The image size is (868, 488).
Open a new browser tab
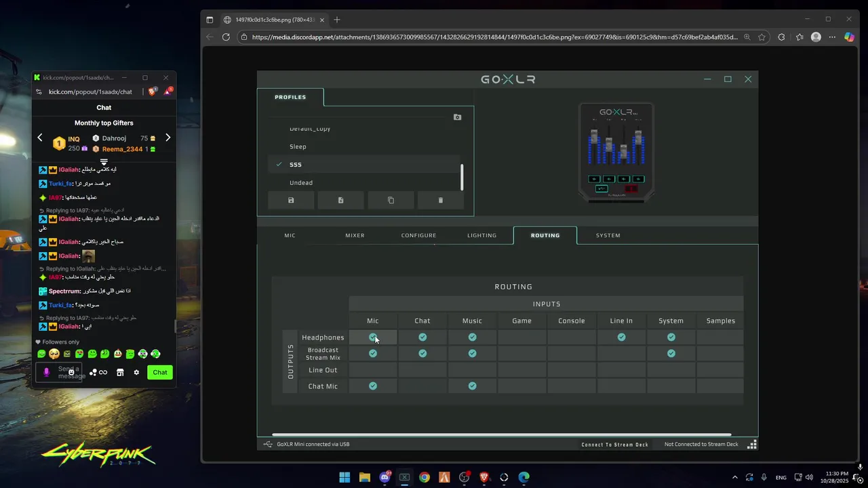337,20
